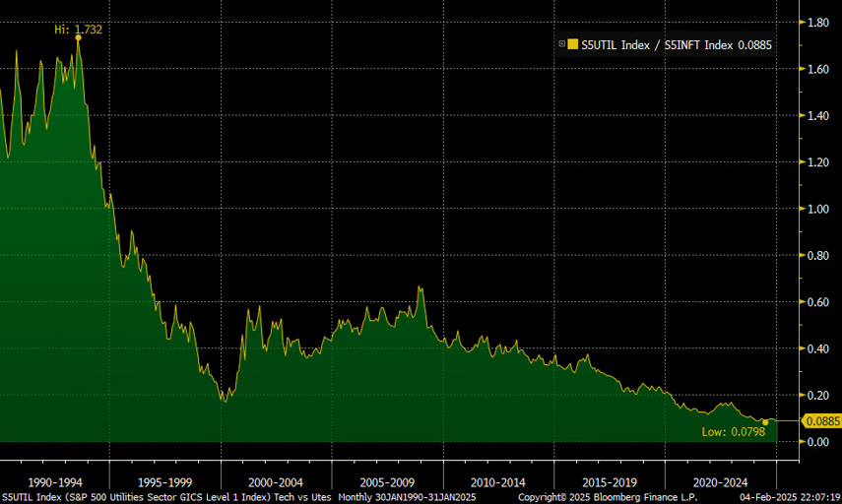Click the 2000-2004 x-axis label
Image resolution: width=842 pixels, height=504 pixels.
point(276,482)
